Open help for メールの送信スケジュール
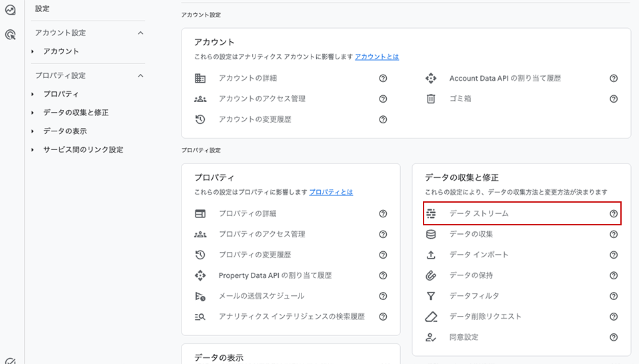The height and width of the screenshot is (364, 639). point(383,296)
